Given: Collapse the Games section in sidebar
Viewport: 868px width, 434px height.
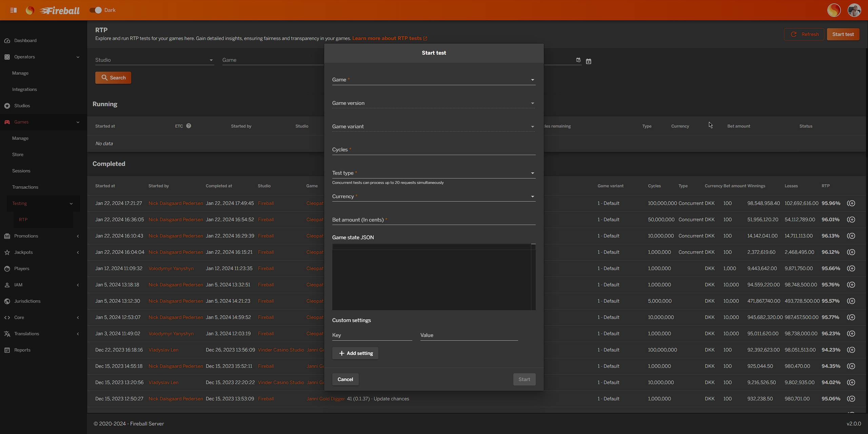Looking at the screenshot, I should tap(78, 122).
